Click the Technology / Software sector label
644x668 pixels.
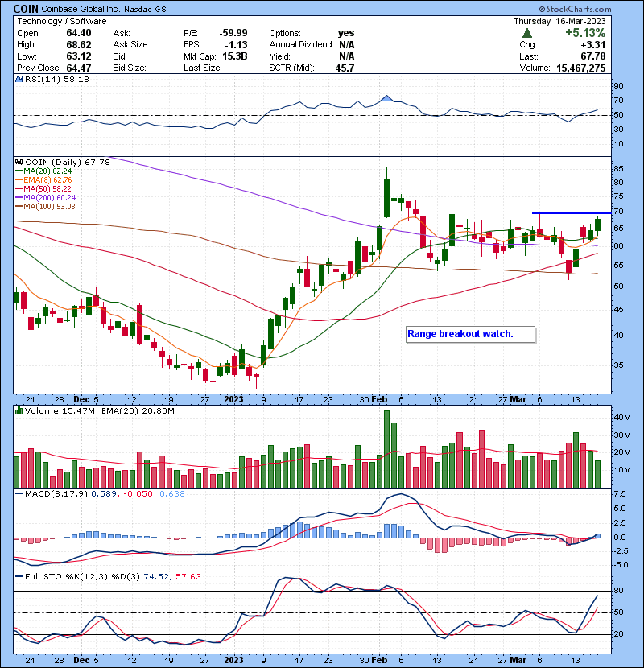(x=62, y=21)
